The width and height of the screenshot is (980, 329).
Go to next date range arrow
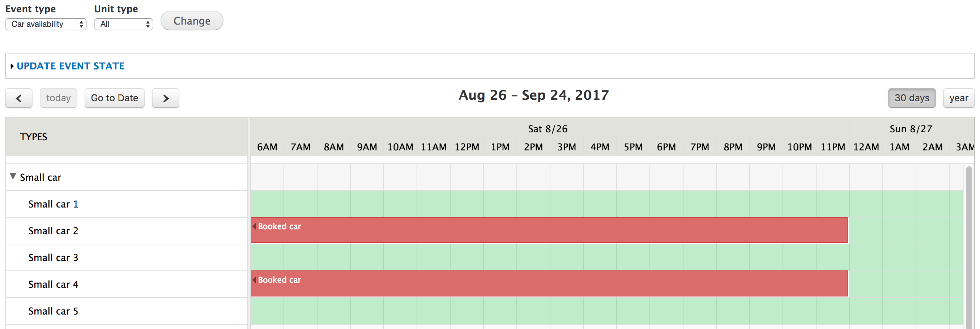tap(166, 98)
